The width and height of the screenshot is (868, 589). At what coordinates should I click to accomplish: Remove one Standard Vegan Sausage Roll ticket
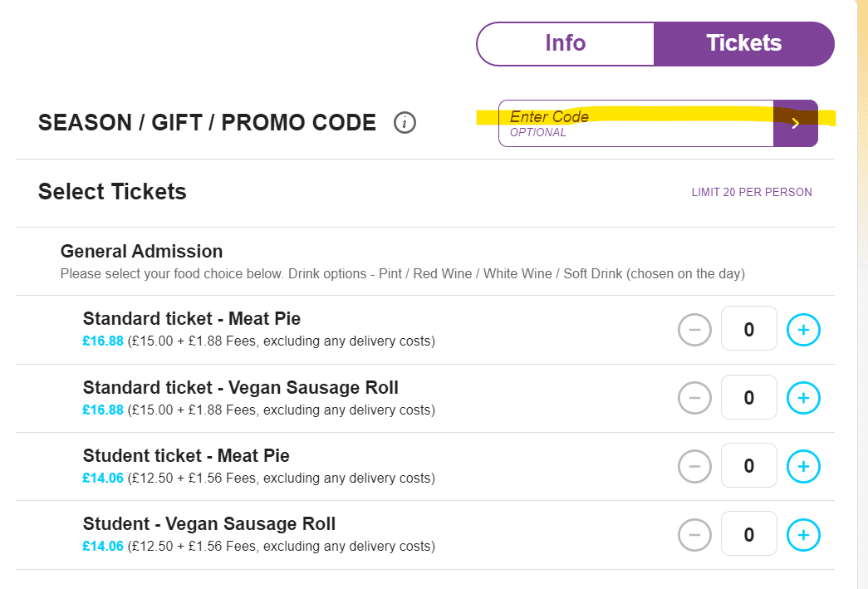[x=694, y=397]
